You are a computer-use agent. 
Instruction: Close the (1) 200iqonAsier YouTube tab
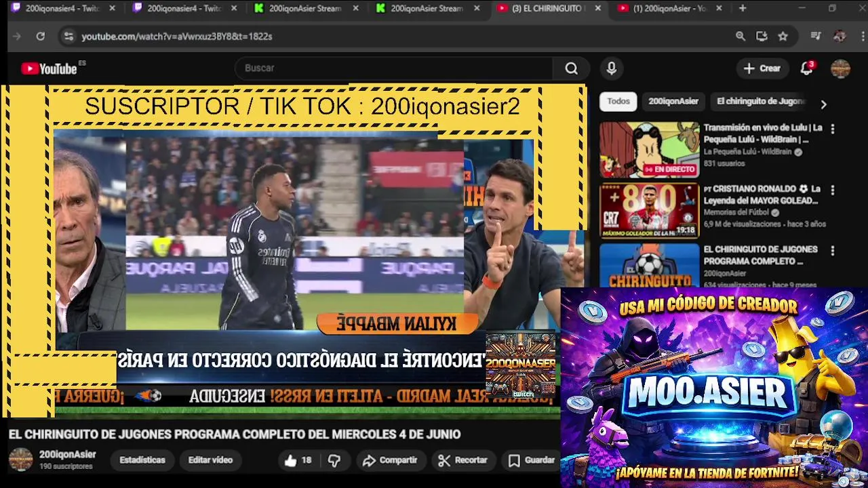tap(719, 8)
